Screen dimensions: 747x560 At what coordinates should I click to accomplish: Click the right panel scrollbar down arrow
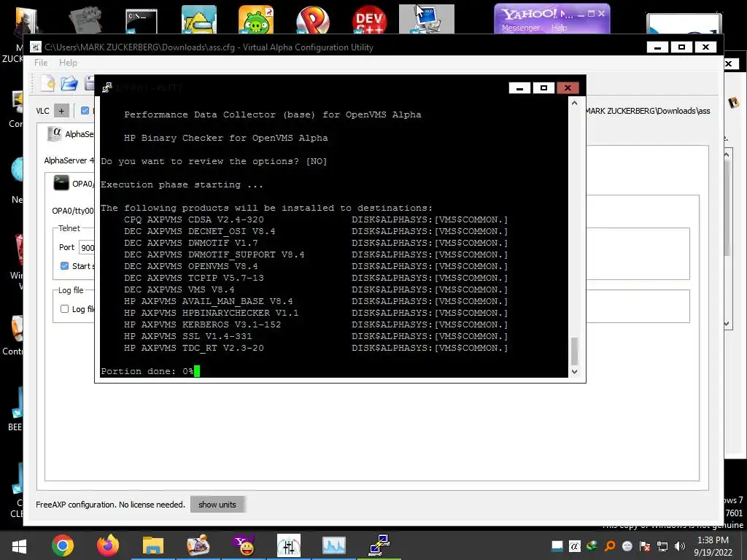(x=727, y=324)
